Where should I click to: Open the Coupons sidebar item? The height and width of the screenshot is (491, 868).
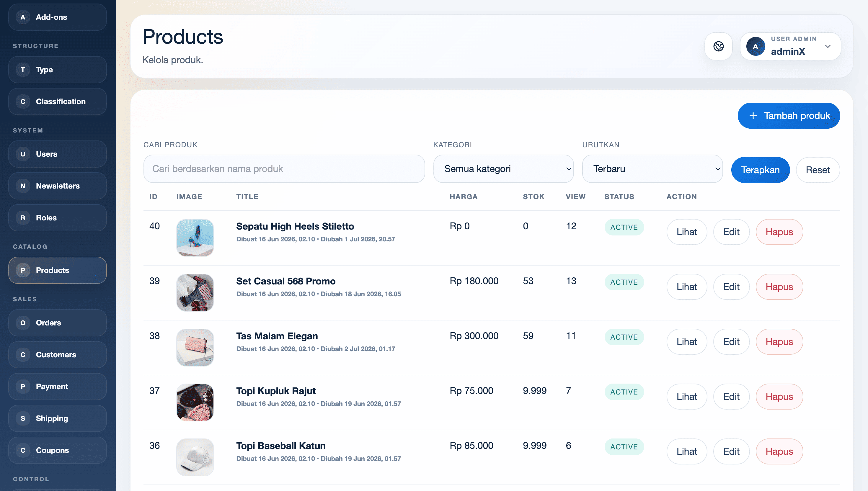click(x=57, y=450)
